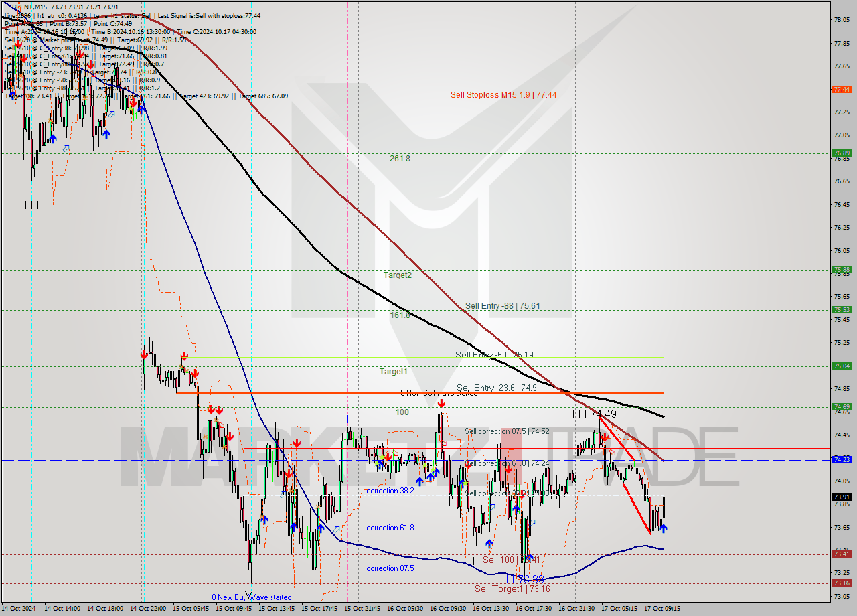This screenshot has width=857, height=616.
Task: Click the 'Sell Entry -23.6 | 74.9' label
Action: [497, 387]
